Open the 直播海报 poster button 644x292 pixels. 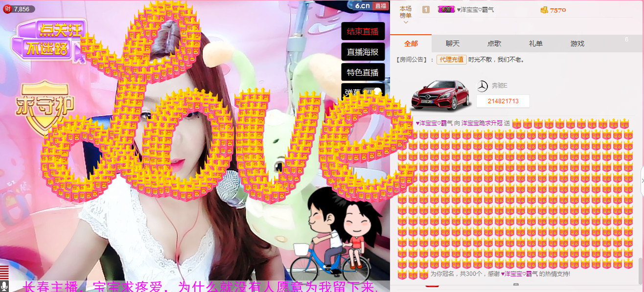tap(363, 52)
